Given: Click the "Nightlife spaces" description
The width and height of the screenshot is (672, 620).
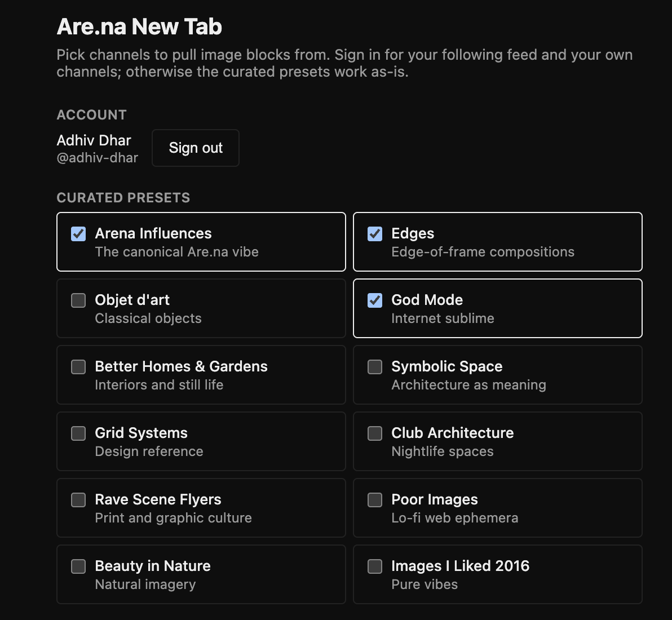Looking at the screenshot, I should pos(443,451).
